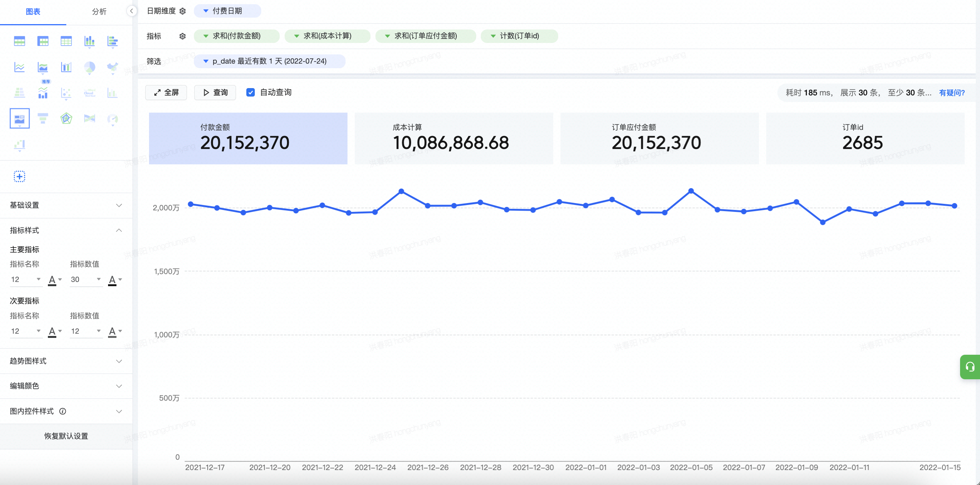Click the 全屏 fullscreen button
Screen dimensions: 980x485
(166, 92)
